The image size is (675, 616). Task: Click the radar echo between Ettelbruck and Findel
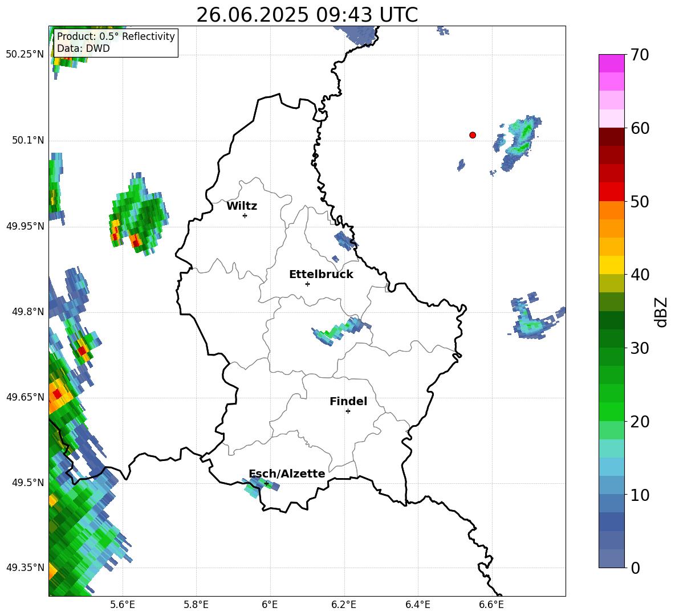coord(341,331)
